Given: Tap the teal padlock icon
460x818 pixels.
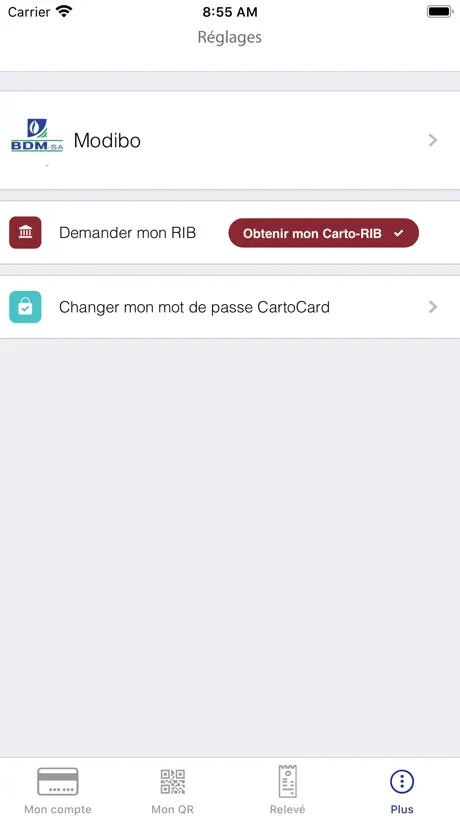Looking at the screenshot, I should [x=25, y=307].
